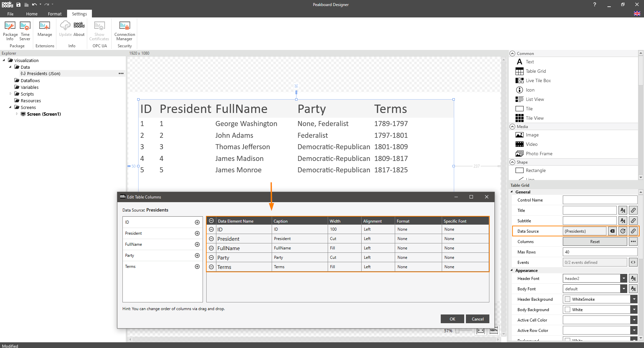This screenshot has width=644, height=348.
Task: Open the help question mark
Action: tap(594, 4)
